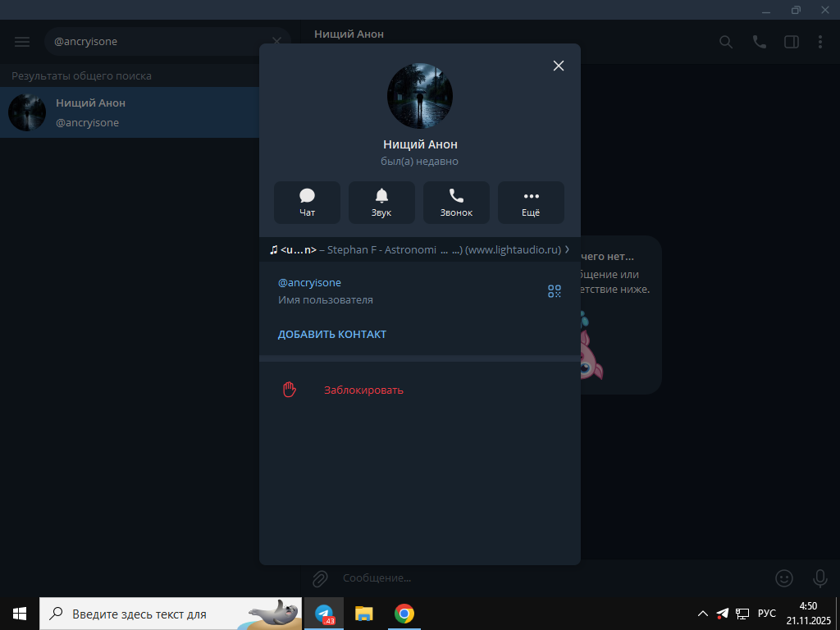This screenshot has height=630, width=840.
Task: Click ДОБАВИТЬ КОНТАКТ
Action: click(x=332, y=335)
